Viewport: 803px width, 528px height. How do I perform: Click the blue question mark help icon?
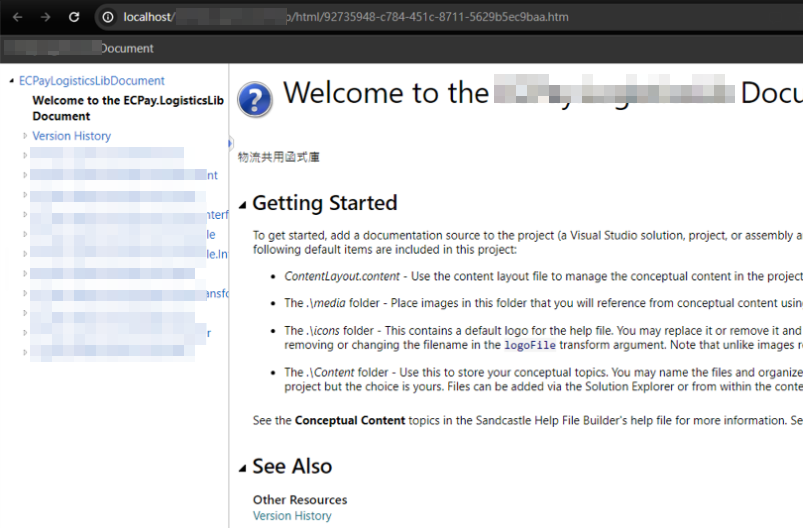click(x=255, y=99)
